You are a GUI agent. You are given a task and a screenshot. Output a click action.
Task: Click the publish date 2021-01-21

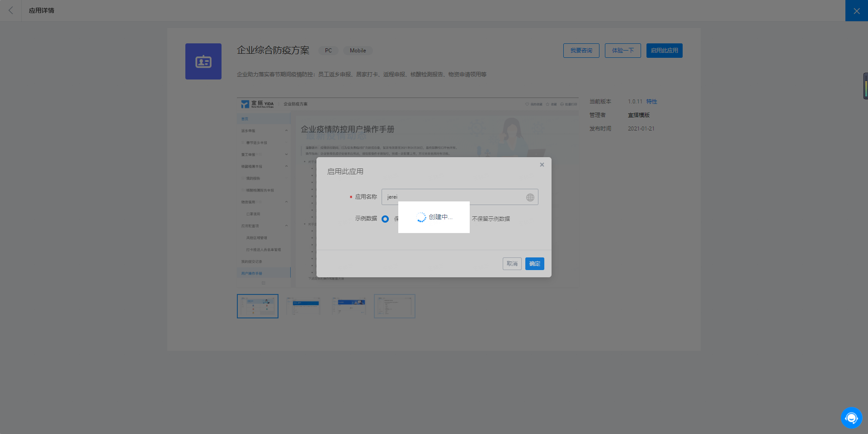click(x=641, y=129)
